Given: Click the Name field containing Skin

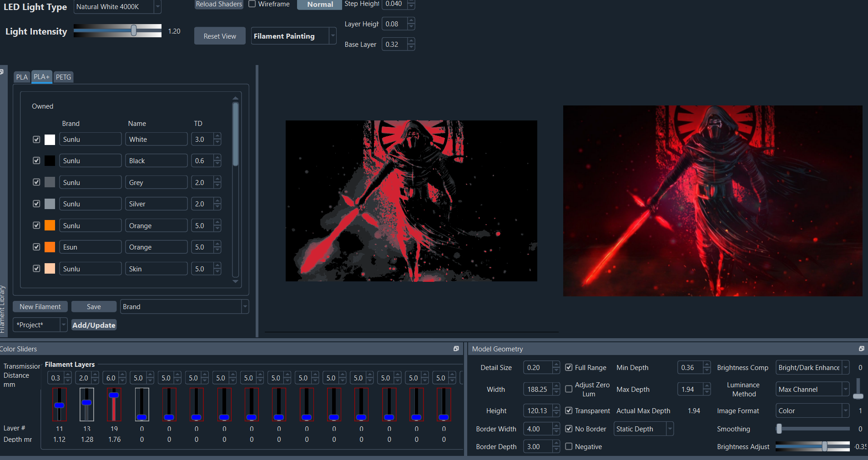Looking at the screenshot, I should pyautogui.click(x=156, y=269).
